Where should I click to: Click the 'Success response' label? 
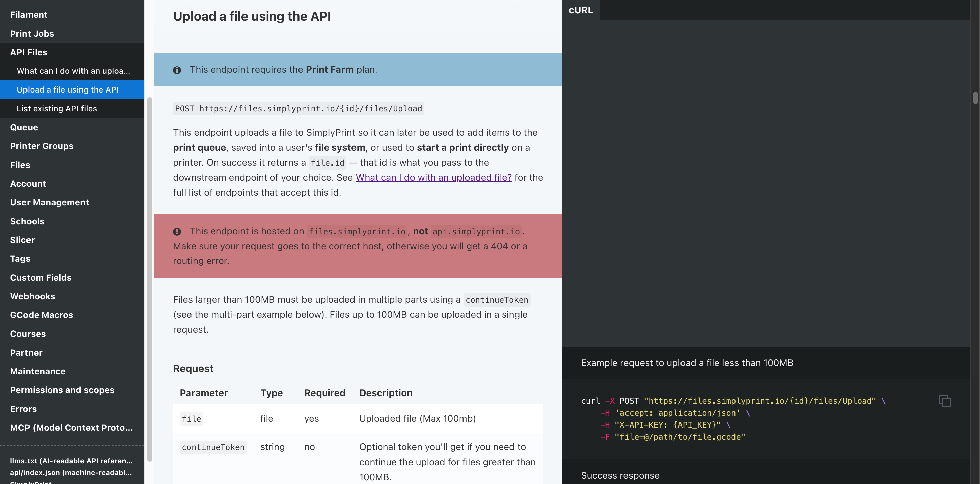620,475
